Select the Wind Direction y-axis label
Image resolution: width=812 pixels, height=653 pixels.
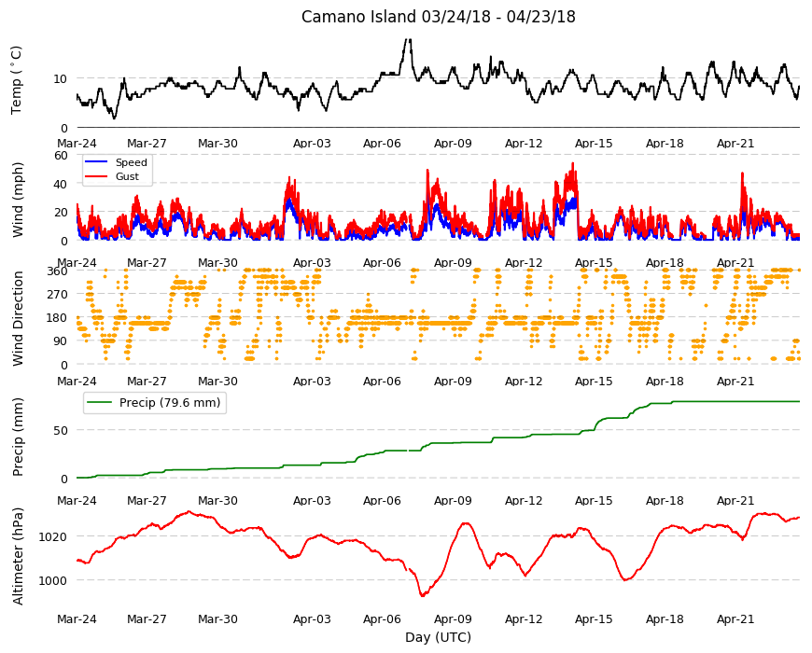tap(18, 318)
